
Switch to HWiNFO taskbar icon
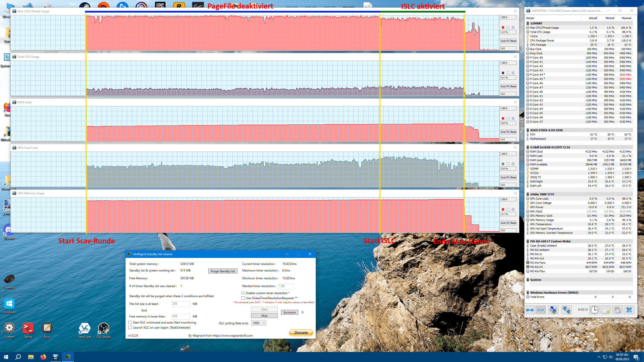(x=56, y=357)
